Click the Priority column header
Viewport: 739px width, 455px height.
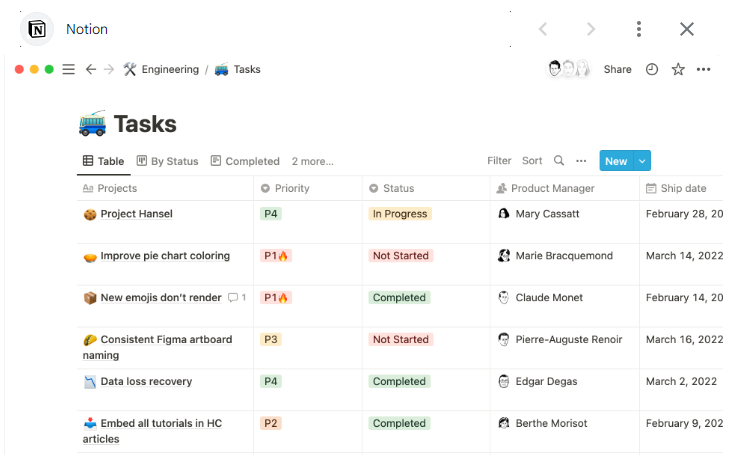(x=308, y=188)
